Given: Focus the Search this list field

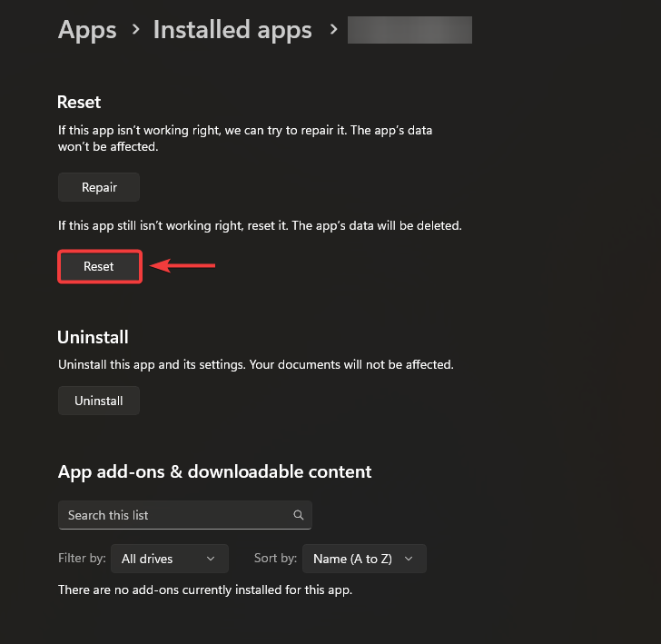Looking at the screenshot, I should [x=173, y=515].
